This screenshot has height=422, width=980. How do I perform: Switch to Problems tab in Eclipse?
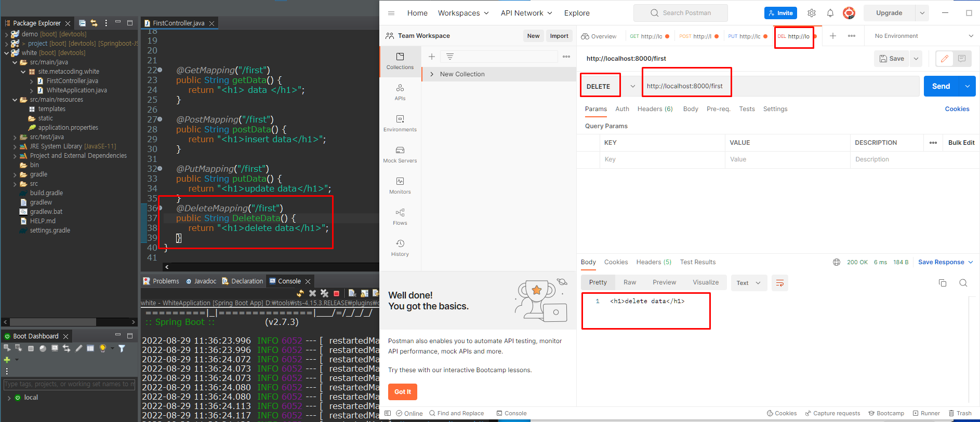point(161,281)
